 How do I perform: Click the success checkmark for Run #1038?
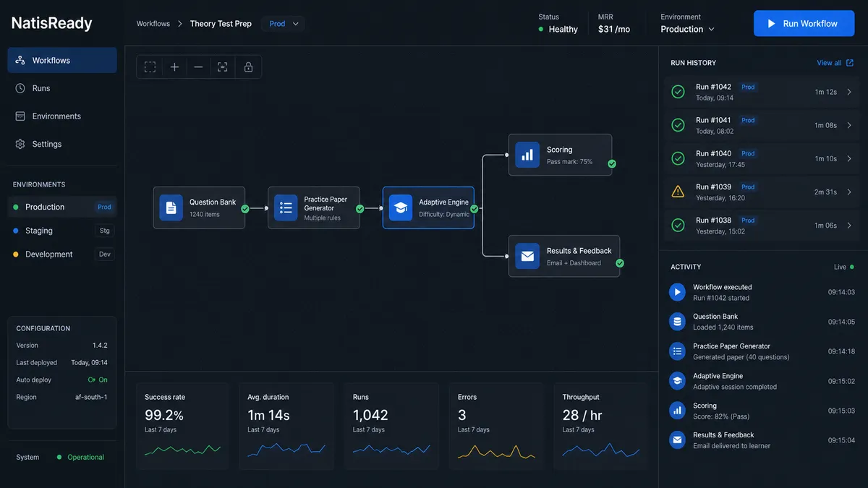[678, 226]
